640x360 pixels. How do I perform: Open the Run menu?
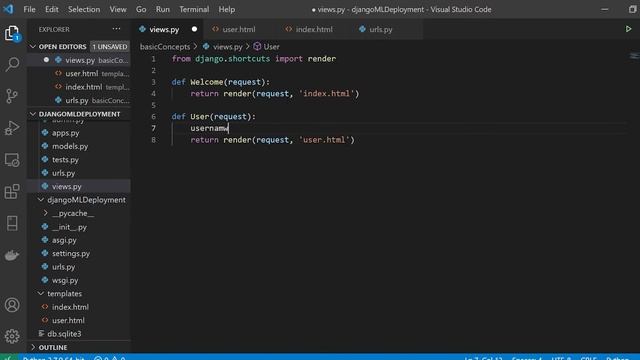pos(162,9)
